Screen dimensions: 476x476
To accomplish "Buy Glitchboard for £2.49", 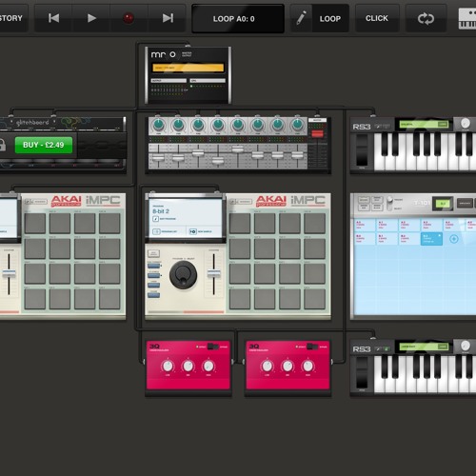I will (x=44, y=145).
